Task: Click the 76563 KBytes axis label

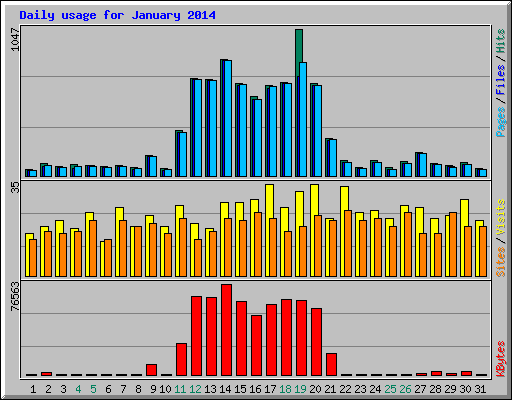Action: click(x=15, y=296)
